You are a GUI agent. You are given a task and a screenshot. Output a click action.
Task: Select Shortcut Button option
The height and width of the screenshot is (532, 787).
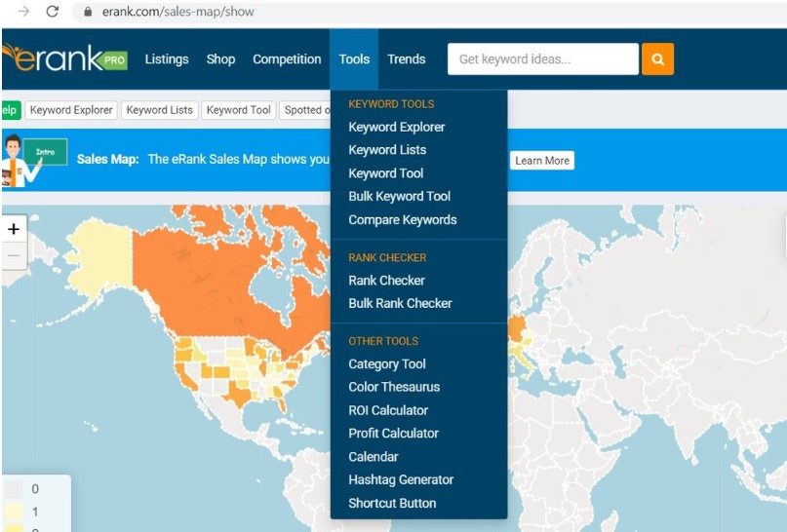(x=392, y=504)
